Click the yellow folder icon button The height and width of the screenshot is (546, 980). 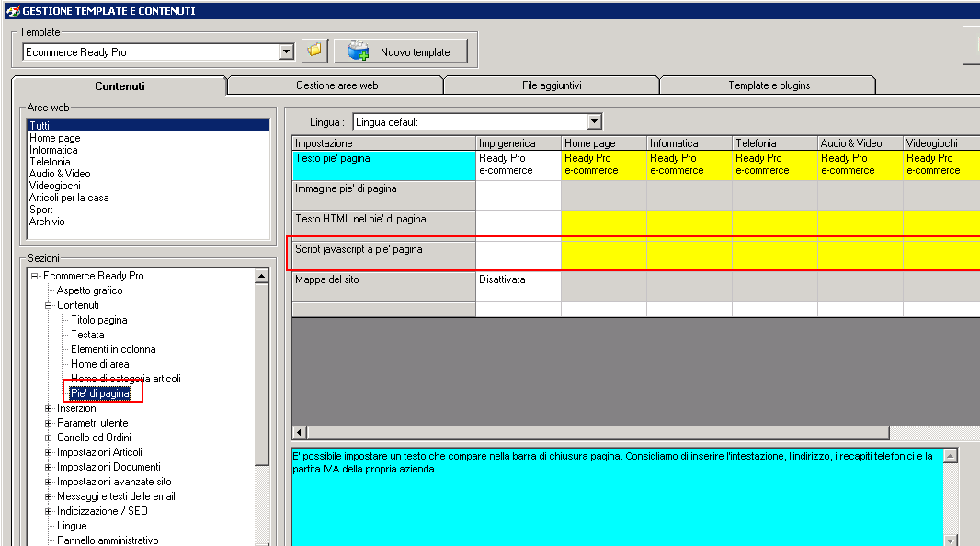(315, 51)
